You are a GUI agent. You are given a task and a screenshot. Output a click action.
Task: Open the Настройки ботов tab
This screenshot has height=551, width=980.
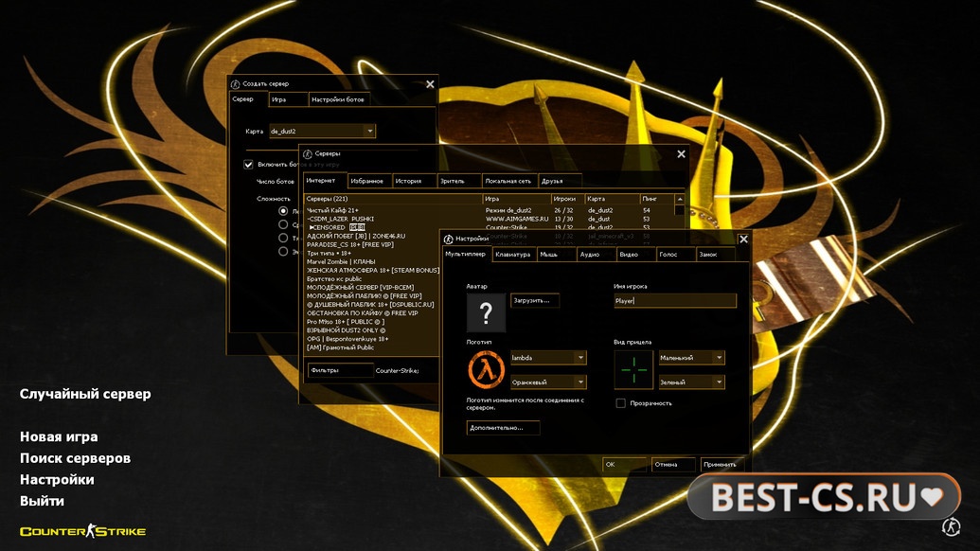tap(339, 99)
